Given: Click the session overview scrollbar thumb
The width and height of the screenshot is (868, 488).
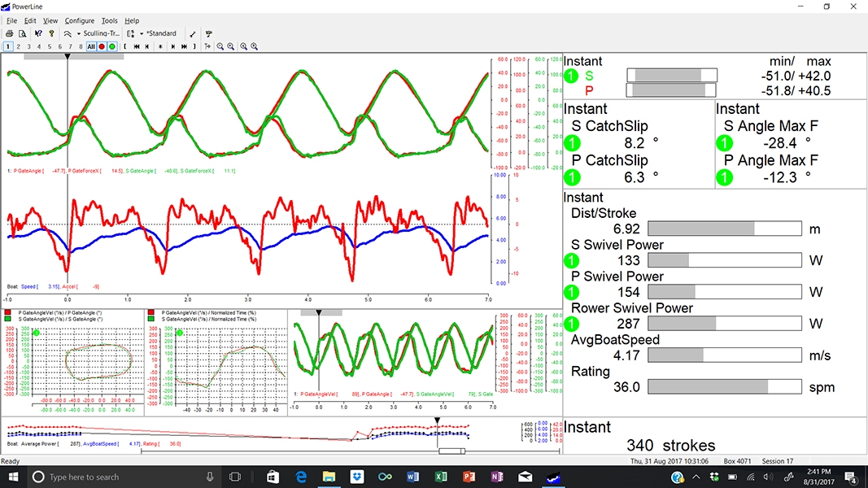Looking at the screenshot, I should click(x=451, y=451).
